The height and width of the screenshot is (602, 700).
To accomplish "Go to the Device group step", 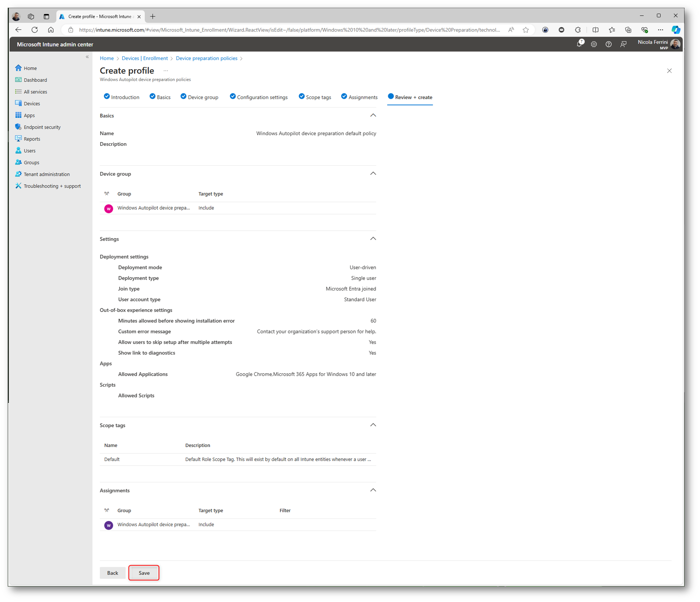I will [199, 97].
